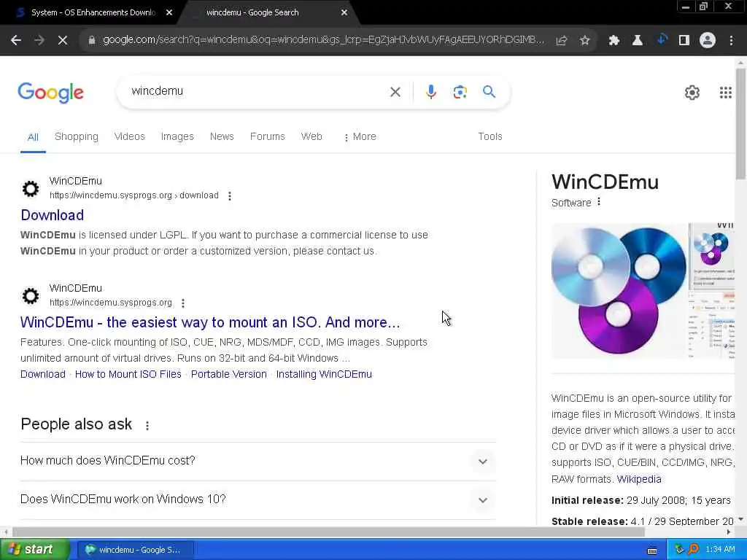The image size is (747, 560).
Task: Go back using the browser back arrow
Action: [16, 41]
